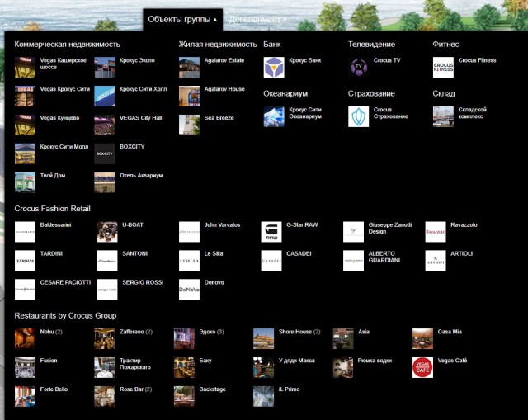Click the Nobu restaurant thumbnail
Screen dimensions: 528x420
25,338
